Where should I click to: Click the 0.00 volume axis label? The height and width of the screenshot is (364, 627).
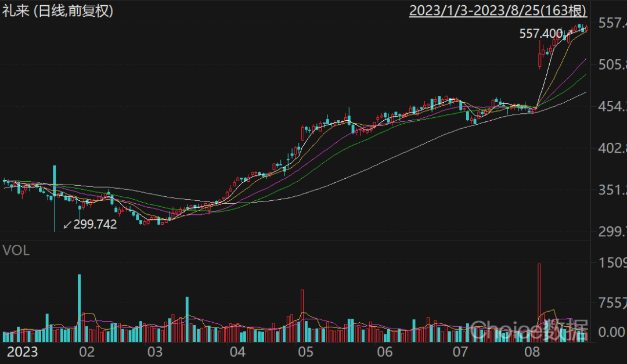pos(612,332)
